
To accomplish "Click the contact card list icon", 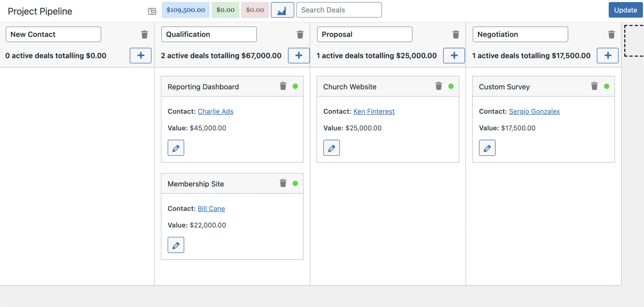I will pos(152,11).
